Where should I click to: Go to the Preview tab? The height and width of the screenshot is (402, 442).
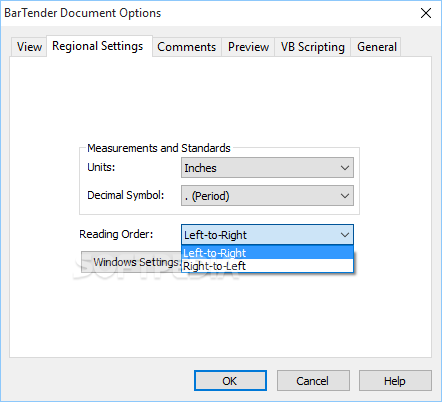[x=248, y=47]
